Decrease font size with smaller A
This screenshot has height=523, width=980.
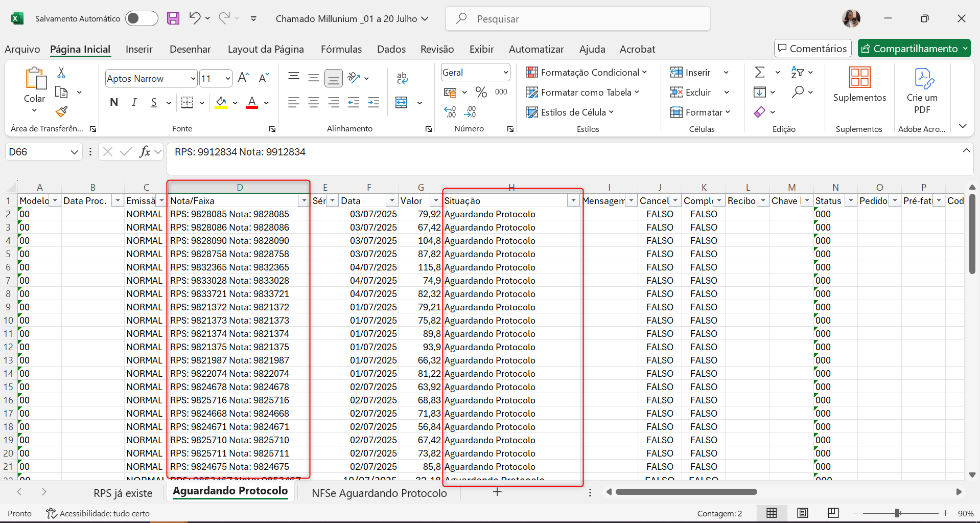click(264, 78)
